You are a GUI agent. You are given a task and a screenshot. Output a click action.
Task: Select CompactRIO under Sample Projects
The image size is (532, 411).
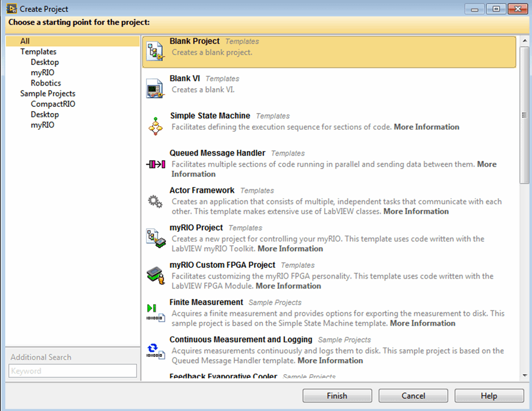(x=52, y=104)
